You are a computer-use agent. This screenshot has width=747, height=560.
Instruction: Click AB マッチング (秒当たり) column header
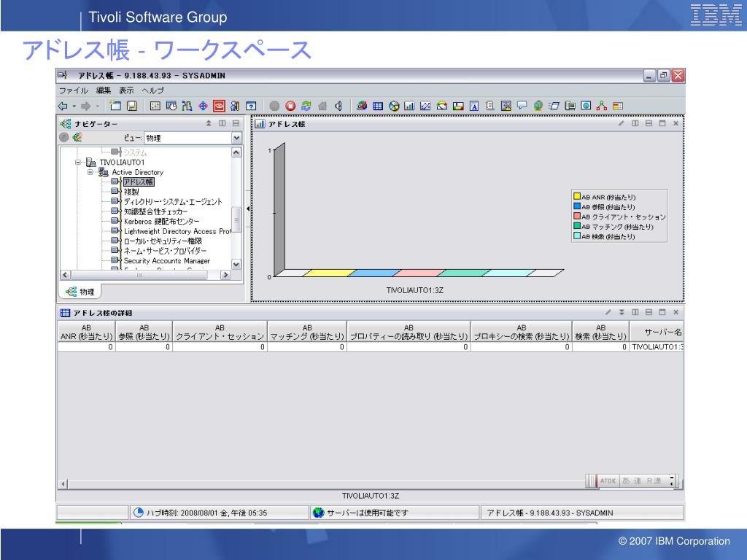pos(307,332)
